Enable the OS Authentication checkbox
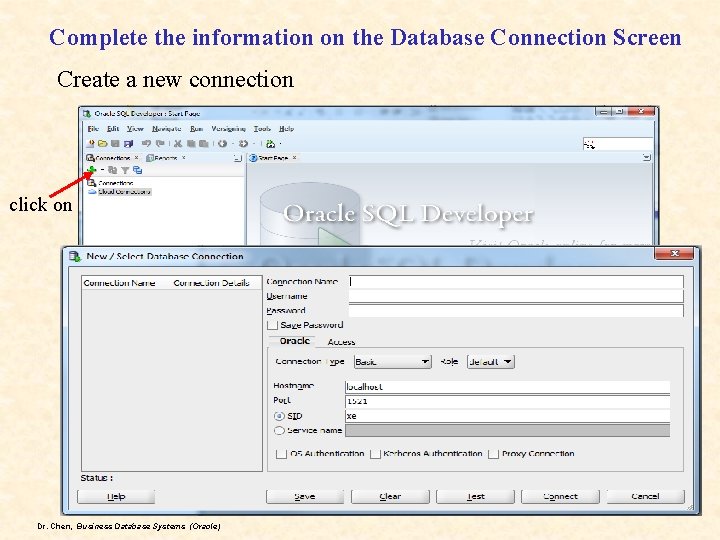The width and height of the screenshot is (720, 540). coord(281,454)
